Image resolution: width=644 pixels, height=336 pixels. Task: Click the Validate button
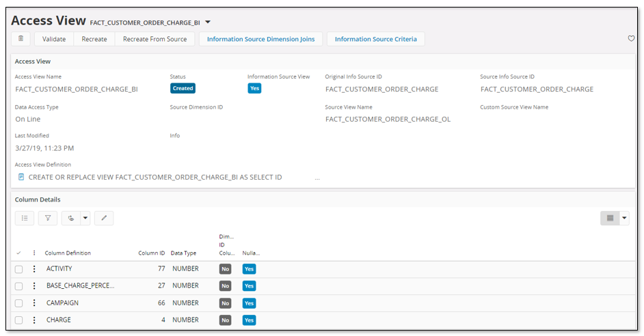tap(54, 39)
